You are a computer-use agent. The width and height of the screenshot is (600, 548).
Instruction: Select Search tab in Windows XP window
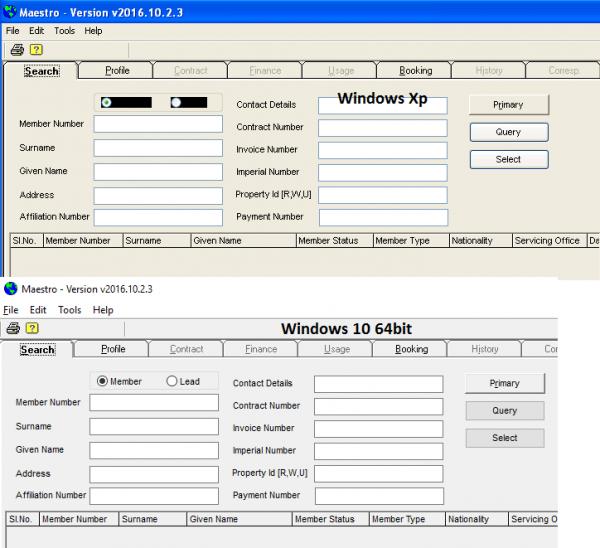click(42, 71)
